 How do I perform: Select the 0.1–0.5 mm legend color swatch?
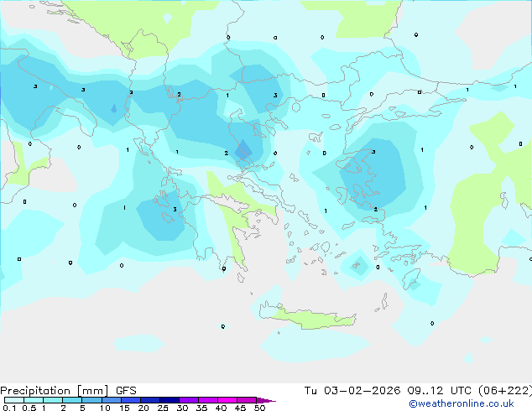point(14,400)
